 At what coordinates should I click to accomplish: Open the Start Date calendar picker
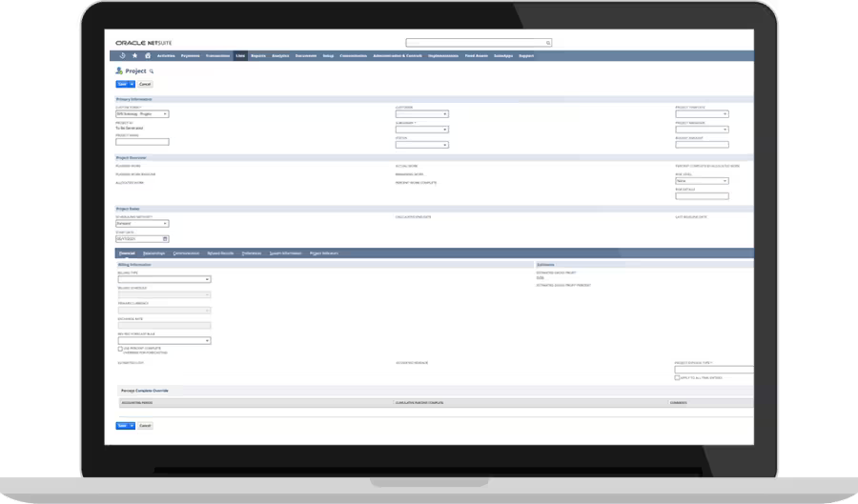tap(166, 238)
